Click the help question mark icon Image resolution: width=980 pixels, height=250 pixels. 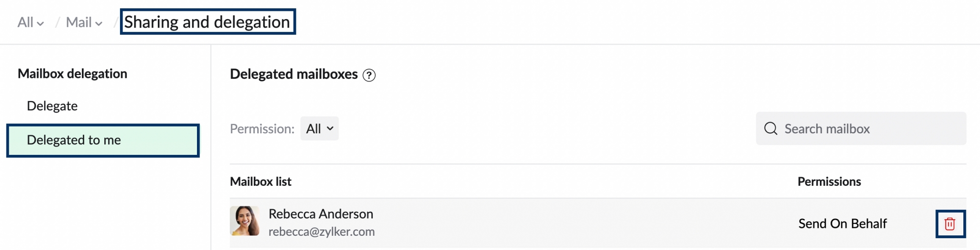(x=369, y=75)
